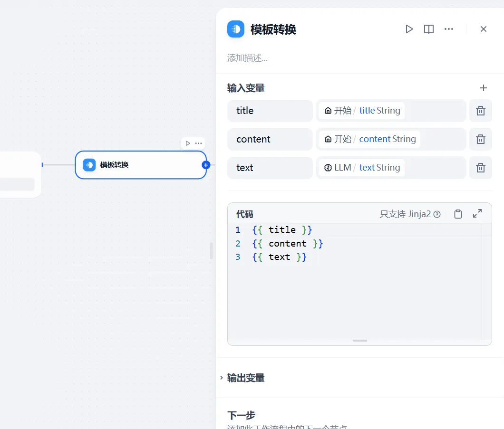Delete the content input variable

click(481, 139)
